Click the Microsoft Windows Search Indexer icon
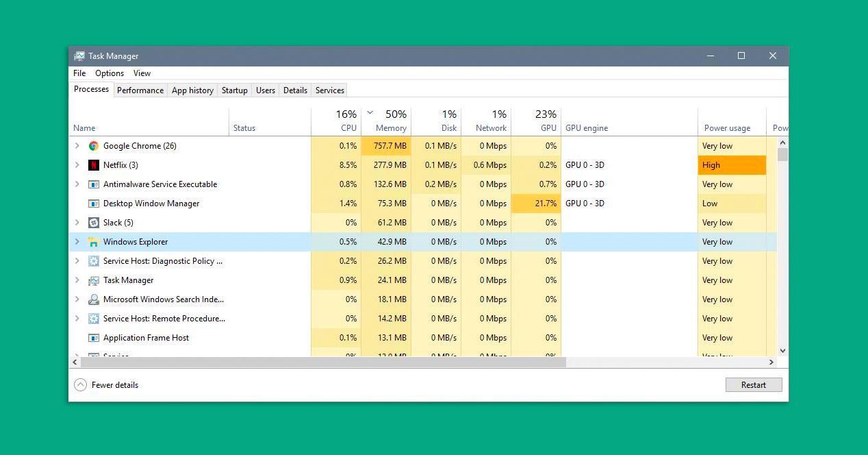Viewport: 868px width, 455px height. coord(94,299)
